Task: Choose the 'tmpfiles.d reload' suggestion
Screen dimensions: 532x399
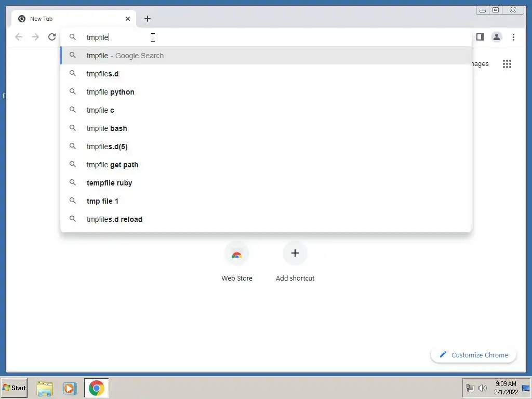Action: point(266,219)
